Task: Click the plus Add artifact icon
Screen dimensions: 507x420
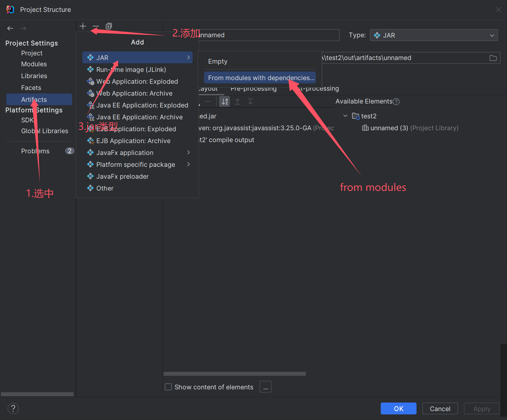Action: [x=83, y=26]
